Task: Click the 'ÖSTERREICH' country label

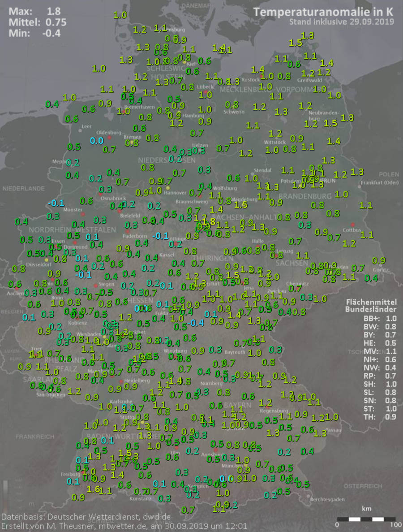Action: pyautogui.click(x=363, y=486)
